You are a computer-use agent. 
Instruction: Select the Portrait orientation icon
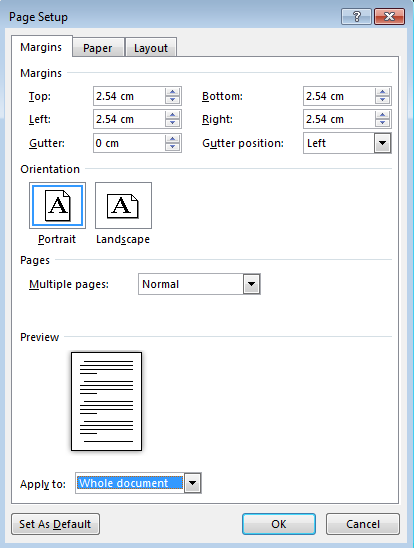pos(57,206)
